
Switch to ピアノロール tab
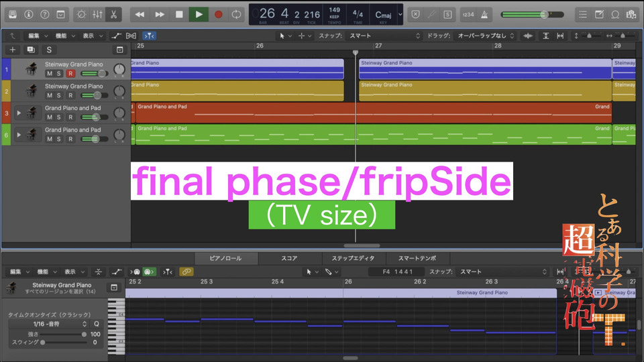pos(225,258)
